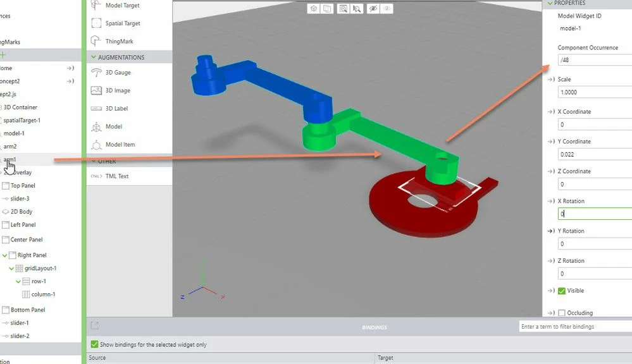The image size is (632, 364).
Task: Click the zoom-to-fit icon in canvas toolbar
Action: (x=343, y=8)
